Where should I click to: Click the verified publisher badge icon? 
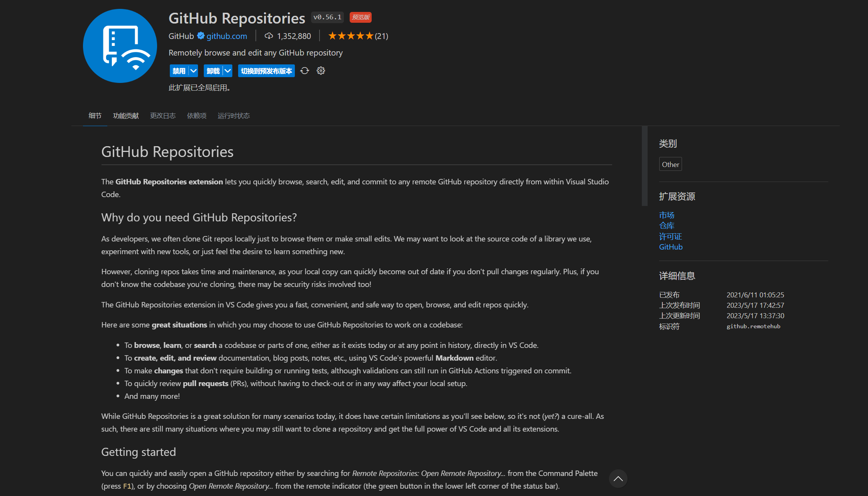click(x=201, y=36)
